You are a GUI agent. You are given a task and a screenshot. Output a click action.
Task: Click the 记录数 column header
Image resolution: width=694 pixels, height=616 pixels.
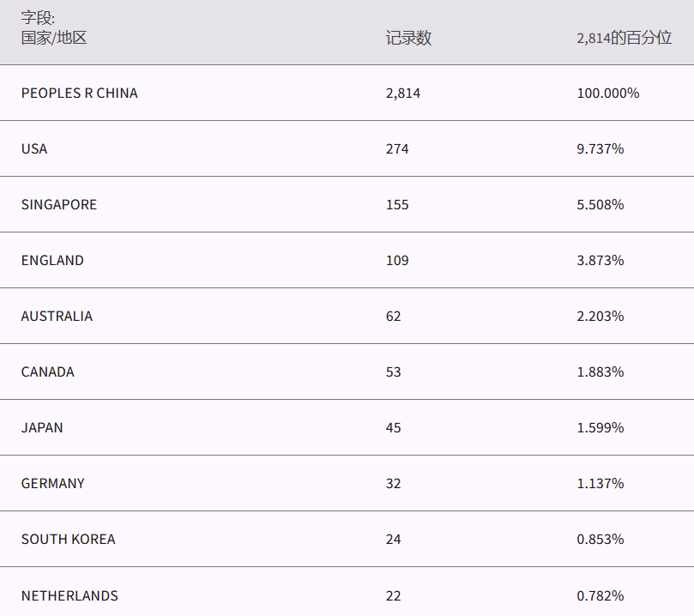[x=408, y=38]
